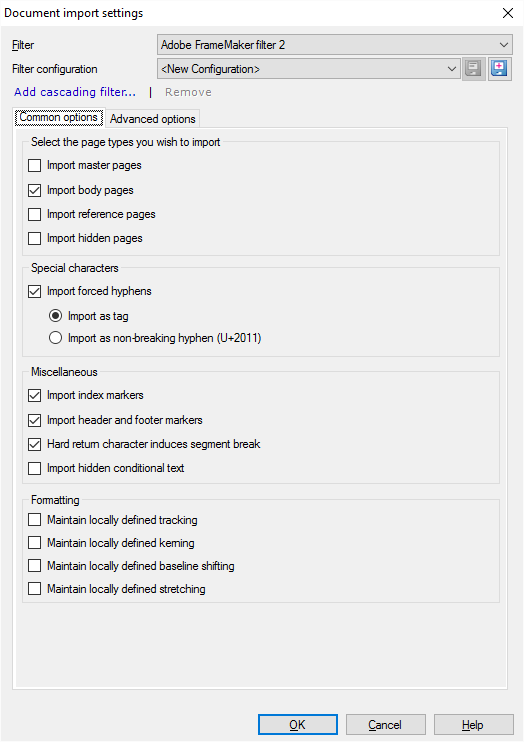Confirm settings with the OK button
The height and width of the screenshot is (742, 524).
298,724
